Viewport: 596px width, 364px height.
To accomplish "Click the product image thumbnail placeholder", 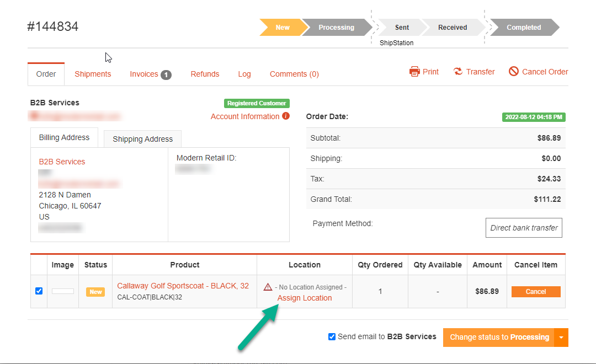I will (x=63, y=291).
